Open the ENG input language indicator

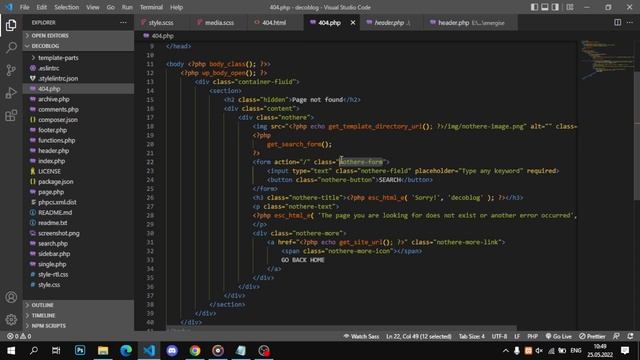pyautogui.click(x=576, y=351)
